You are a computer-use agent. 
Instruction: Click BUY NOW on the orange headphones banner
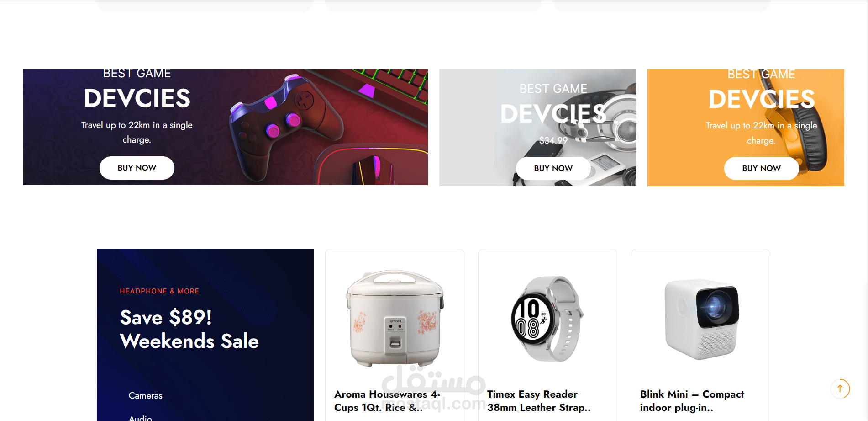pos(761,168)
